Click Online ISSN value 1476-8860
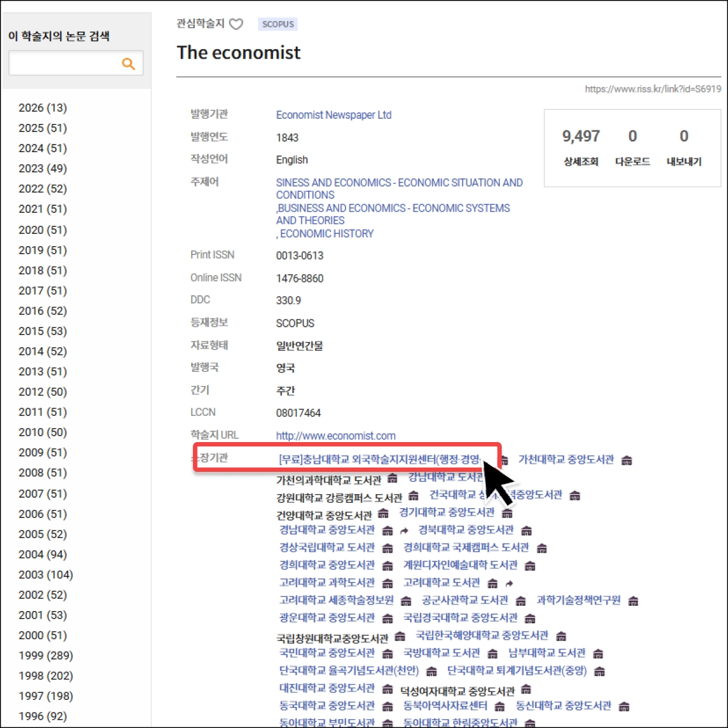This screenshot has width=728, height=728. pyautogui.click(x=299, y=279)
